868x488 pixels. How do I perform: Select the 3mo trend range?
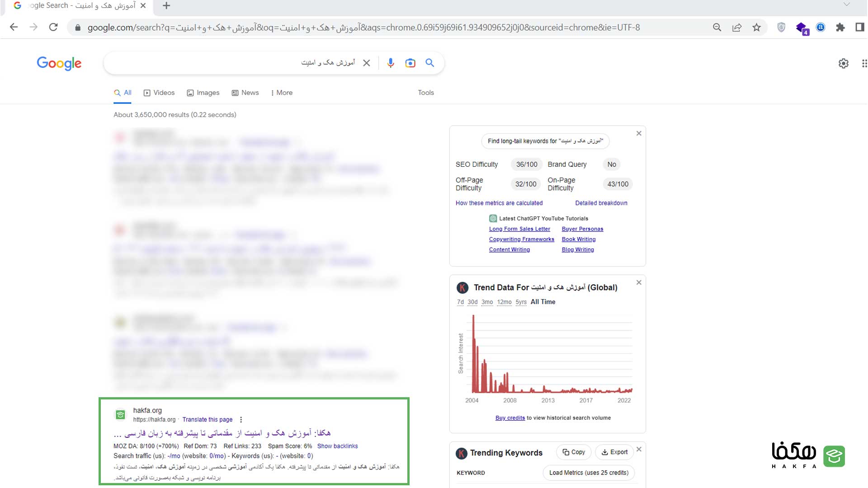[x=487, y=302]
